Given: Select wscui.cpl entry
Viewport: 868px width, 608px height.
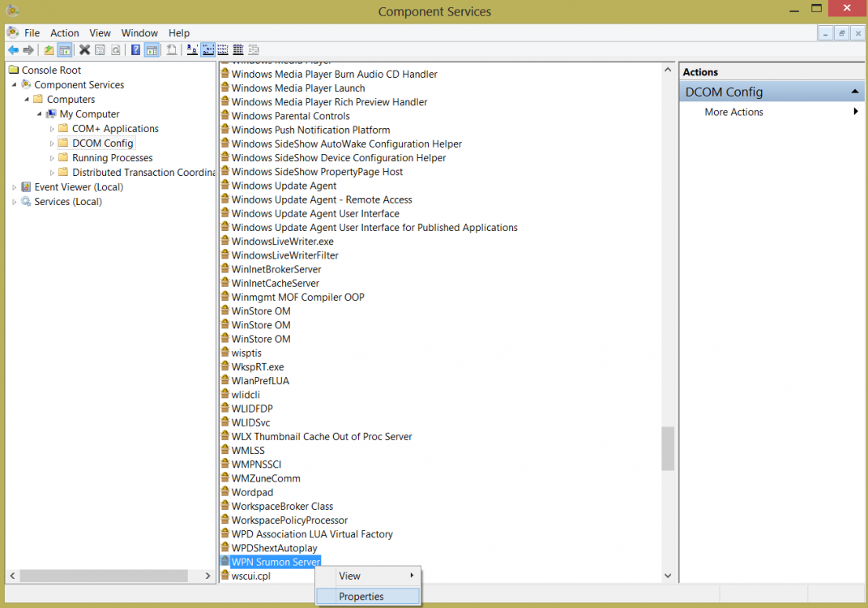Looking at the screenshot, I should (250, 576).
